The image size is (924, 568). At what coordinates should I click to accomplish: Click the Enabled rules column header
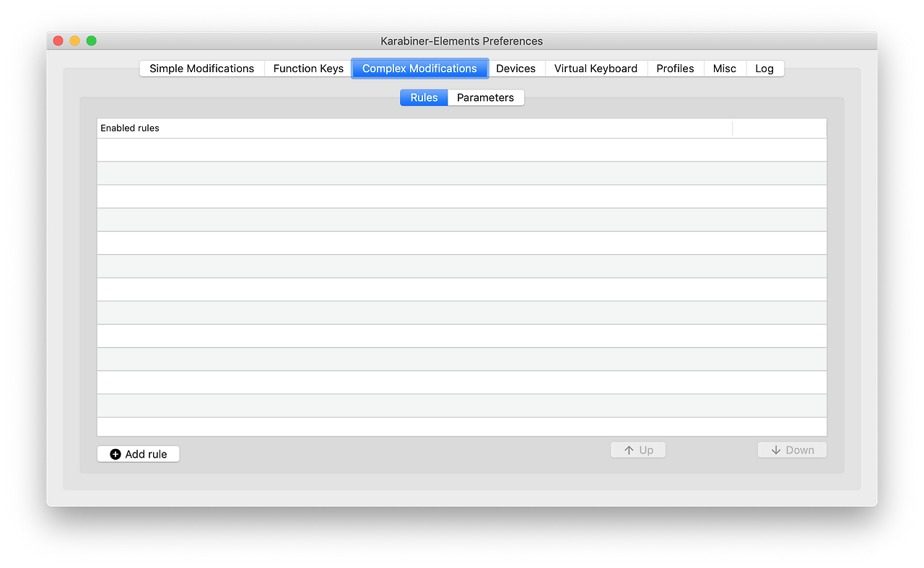tap(414, 128)
